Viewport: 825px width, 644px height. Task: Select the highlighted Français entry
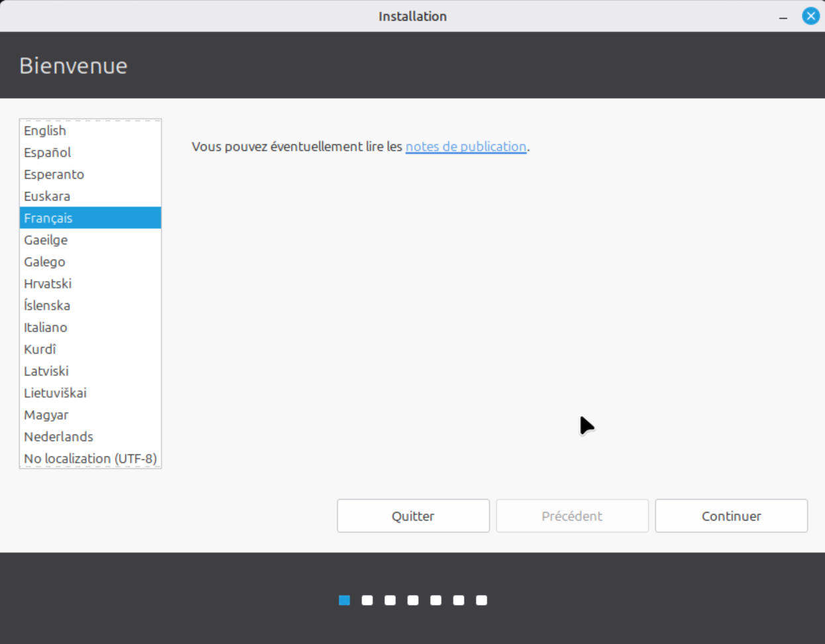90,218
